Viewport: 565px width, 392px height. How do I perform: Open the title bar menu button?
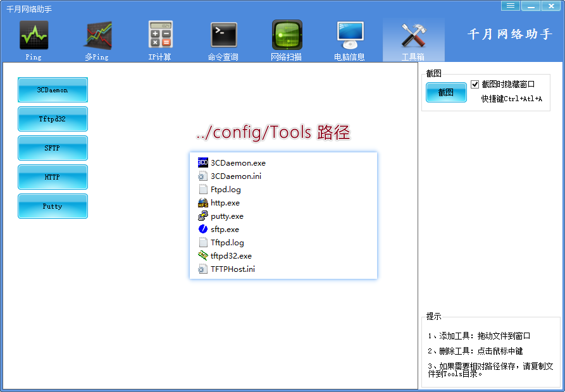(510, 6)
